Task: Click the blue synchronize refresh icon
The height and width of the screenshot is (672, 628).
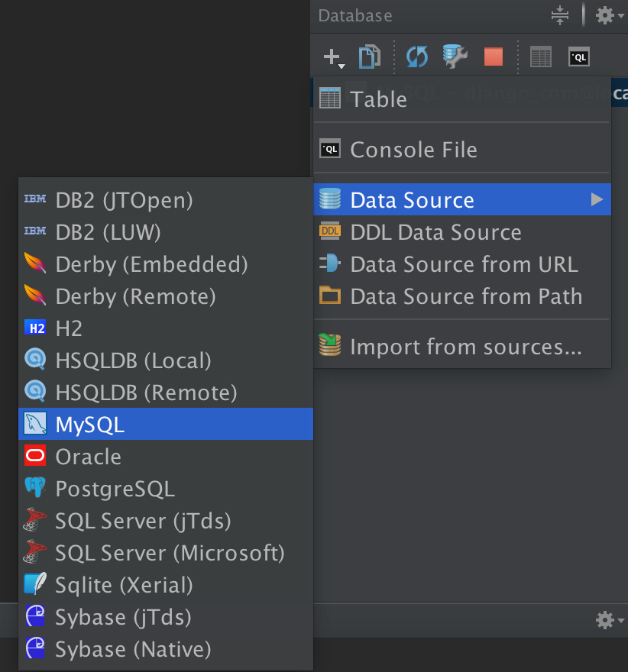Action: (416, 57)
